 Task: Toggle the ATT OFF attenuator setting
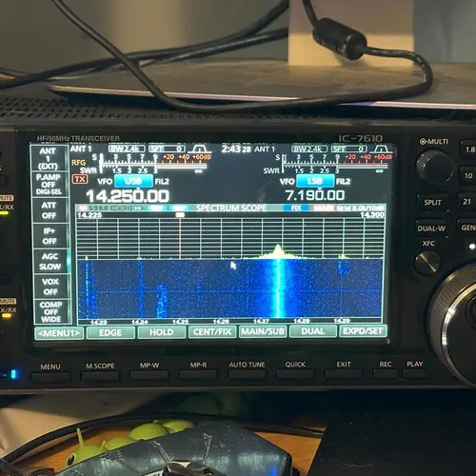(50, 210)
